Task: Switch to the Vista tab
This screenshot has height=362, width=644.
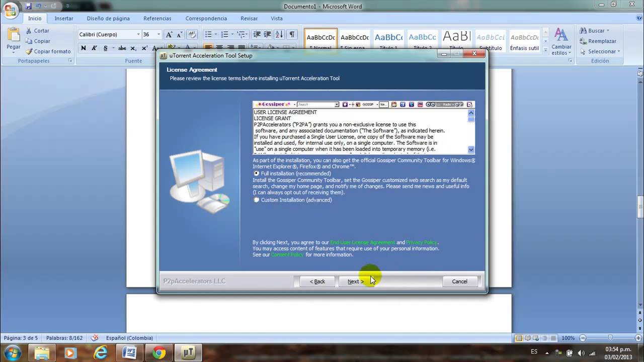Action: tap(277, 18)
